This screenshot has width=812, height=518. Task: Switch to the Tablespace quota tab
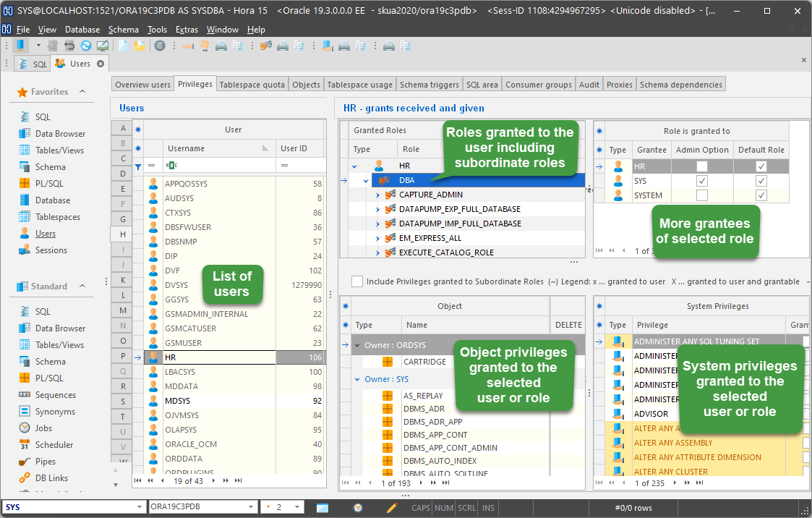252,83
